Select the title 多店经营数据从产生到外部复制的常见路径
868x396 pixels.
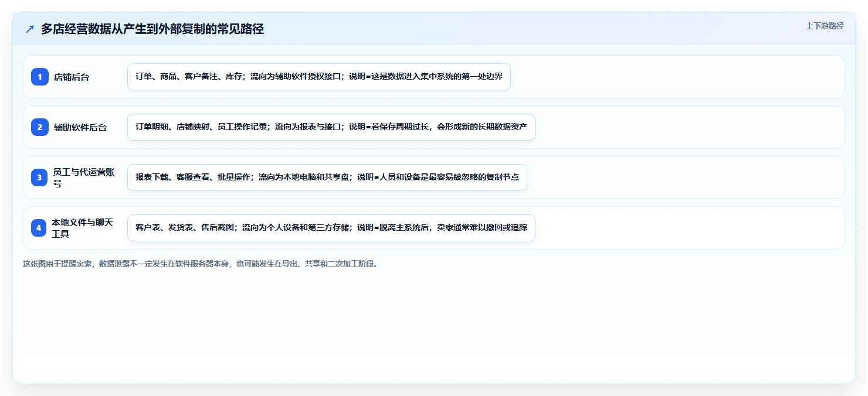152,29
